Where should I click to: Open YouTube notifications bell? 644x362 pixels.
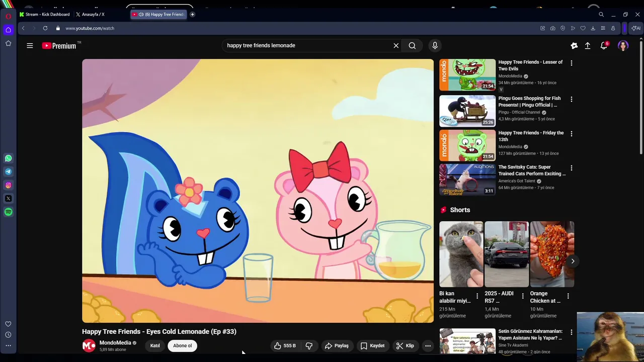tap(604, 46)
